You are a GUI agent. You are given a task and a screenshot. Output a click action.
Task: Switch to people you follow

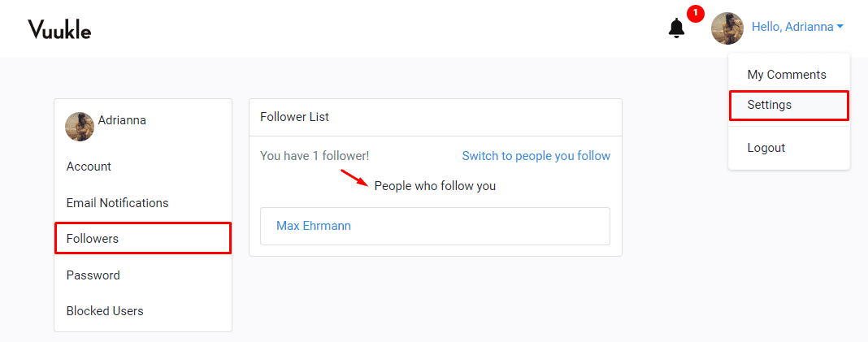(x=536, y=156)
